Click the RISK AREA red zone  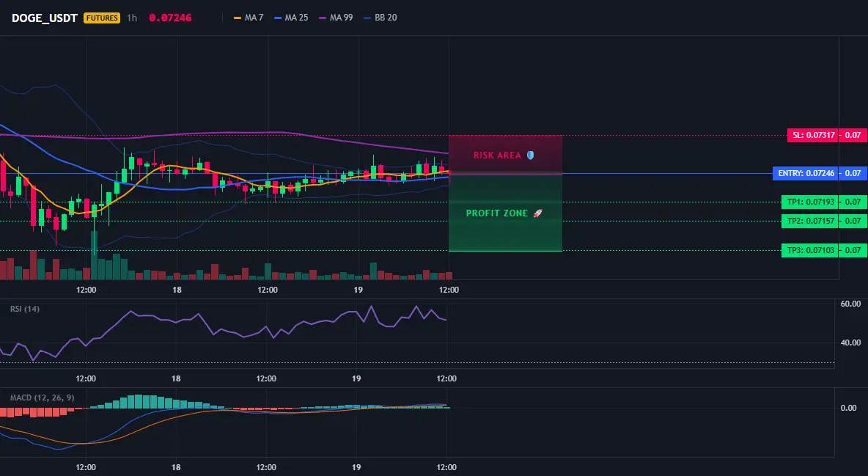click(x=505, y=155)
